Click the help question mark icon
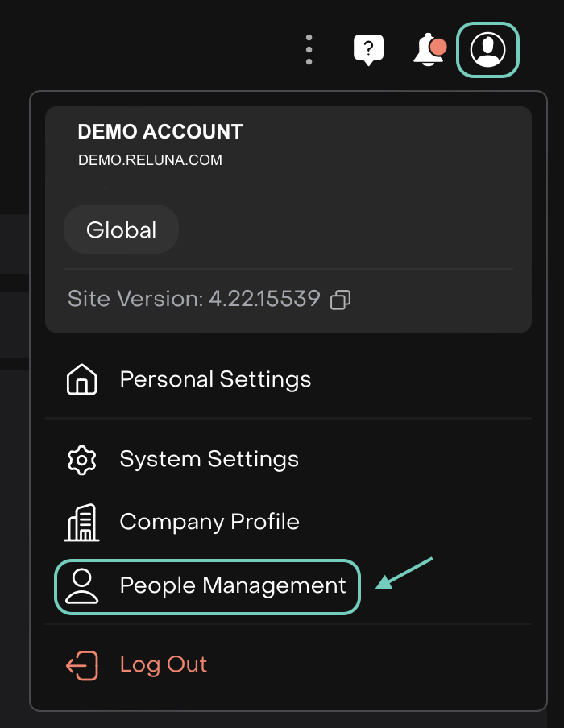The width and height of the screenshot is (564, 728). (x=368, y=50)
